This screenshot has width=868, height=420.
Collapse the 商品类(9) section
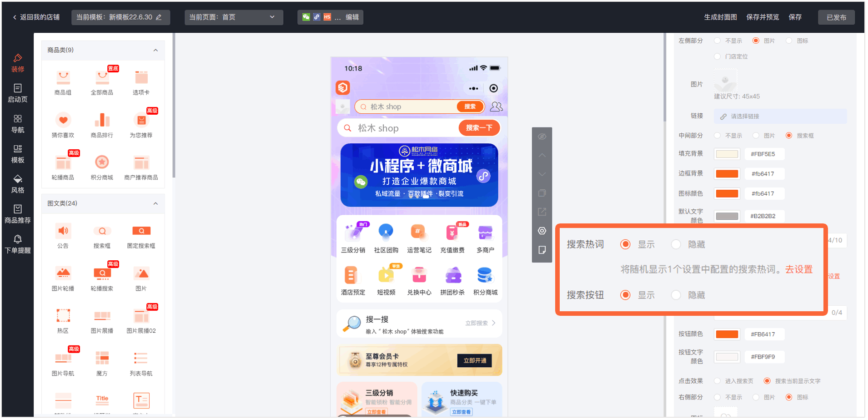[156, 50]
